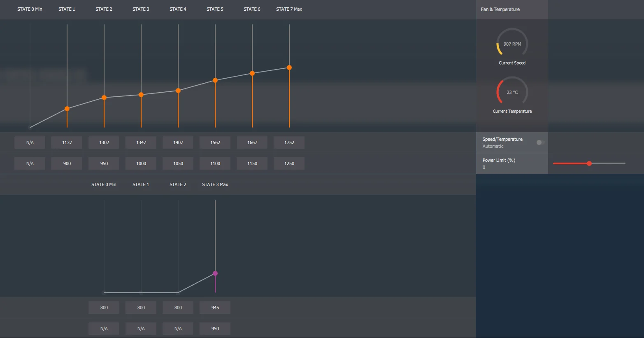The width and height of the screenshot is (644, 338).
Task: Click the 1407 frequency field
Action: [178, 142]
